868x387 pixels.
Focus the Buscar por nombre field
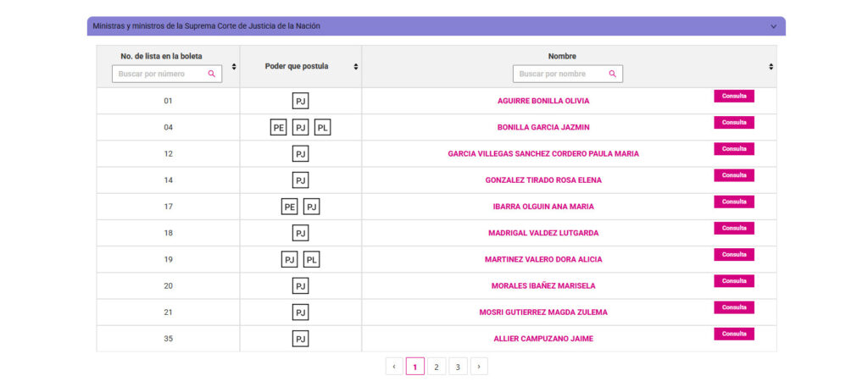561,75
